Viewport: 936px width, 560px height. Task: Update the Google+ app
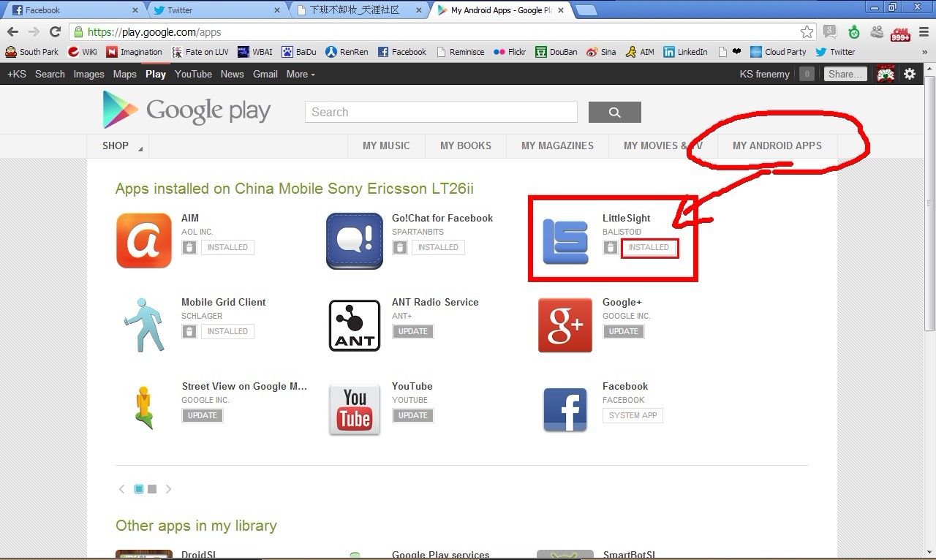tap(624, 331)
